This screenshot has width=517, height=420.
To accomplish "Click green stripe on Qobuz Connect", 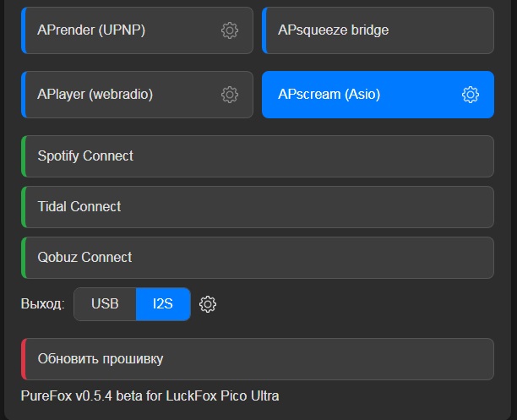I will [24, 258].
